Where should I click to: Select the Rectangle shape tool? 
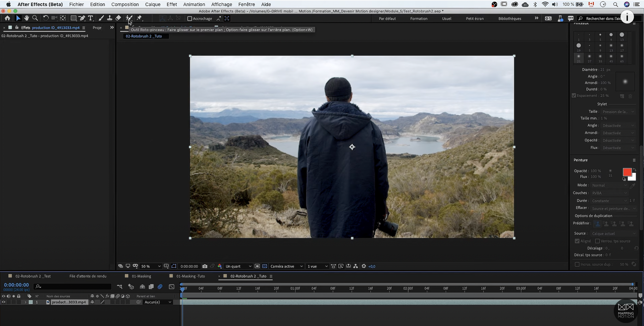point(73,18)
